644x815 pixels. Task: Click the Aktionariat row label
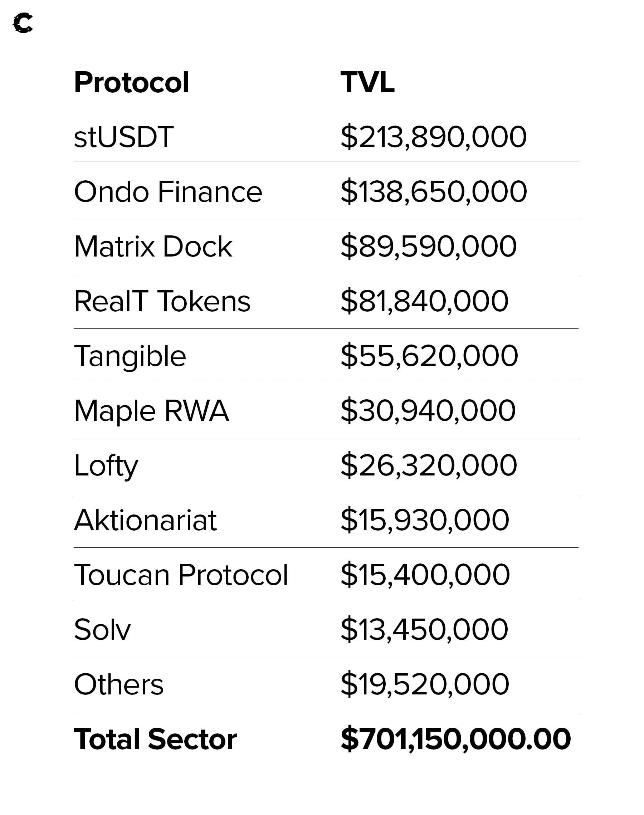coord(146,521)
